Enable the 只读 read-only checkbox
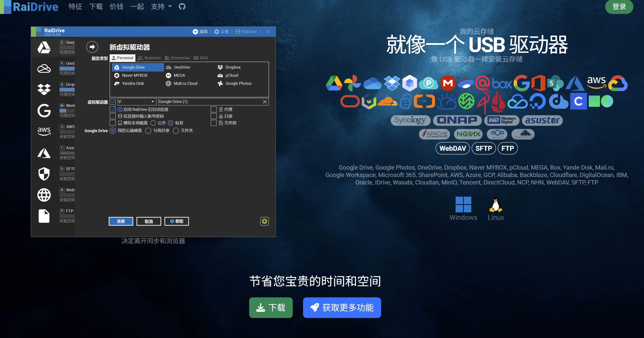644x338 pixels. (213, 116)
